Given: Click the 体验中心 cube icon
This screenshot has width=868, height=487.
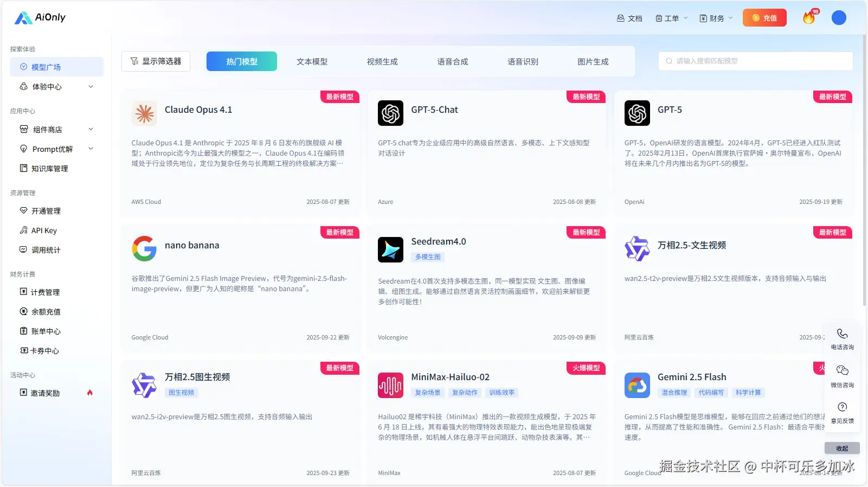Looking at the screenshot, I should [x=23, y=86].
